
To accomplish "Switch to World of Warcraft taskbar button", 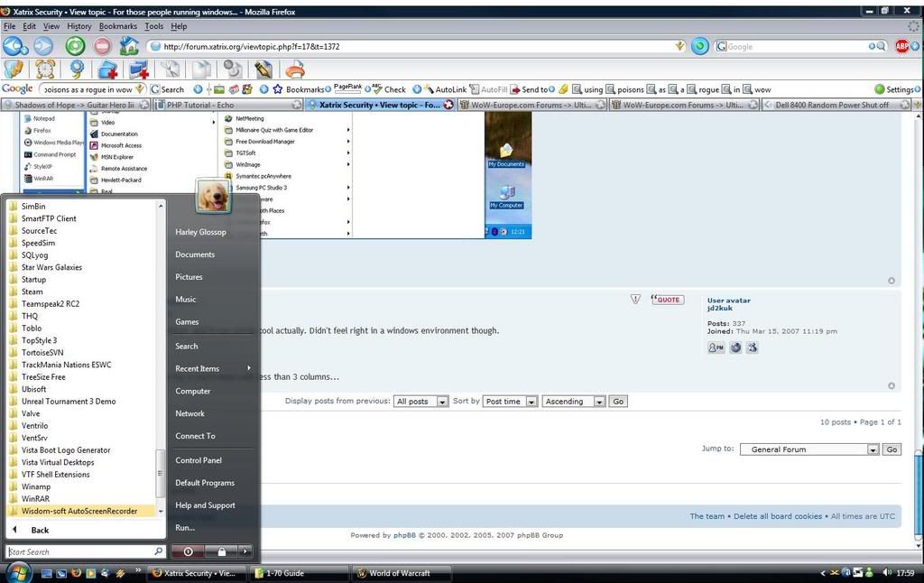I will point(400,573).
